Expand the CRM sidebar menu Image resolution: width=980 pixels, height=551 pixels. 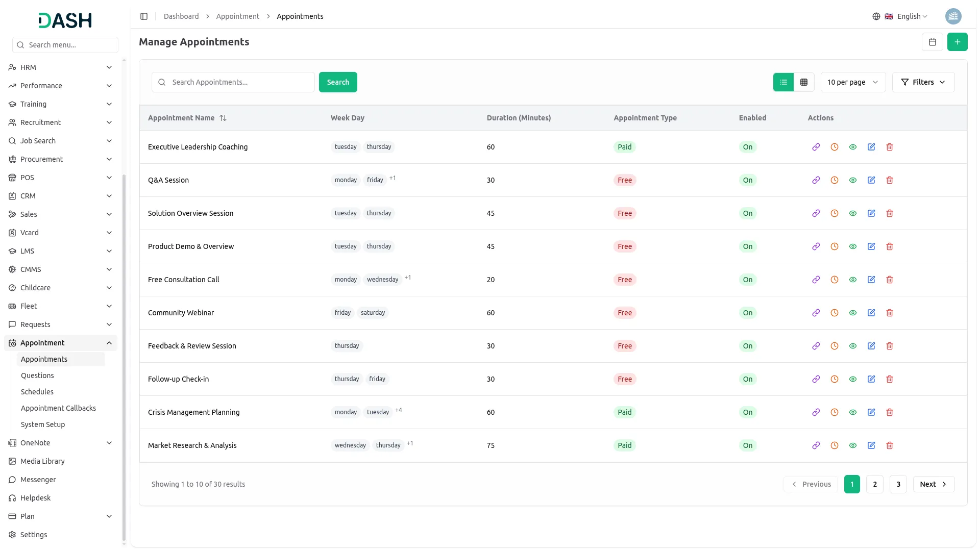[x=61, y=196]
